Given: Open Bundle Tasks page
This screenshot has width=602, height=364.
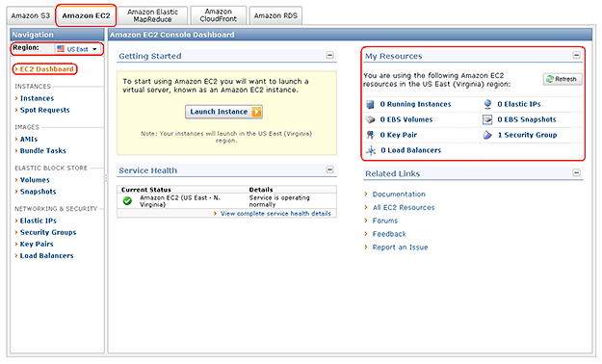Looking at the screenshot, I should pos(43,150).
